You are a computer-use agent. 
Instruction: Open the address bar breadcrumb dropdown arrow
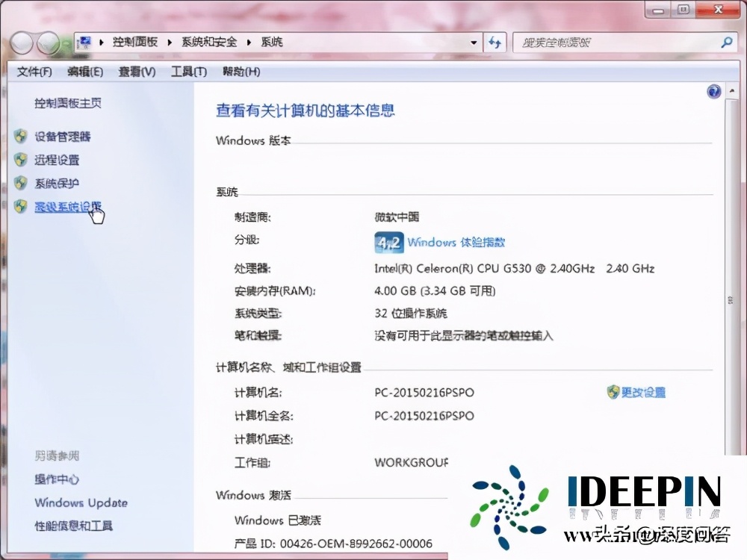click(473, 43)
